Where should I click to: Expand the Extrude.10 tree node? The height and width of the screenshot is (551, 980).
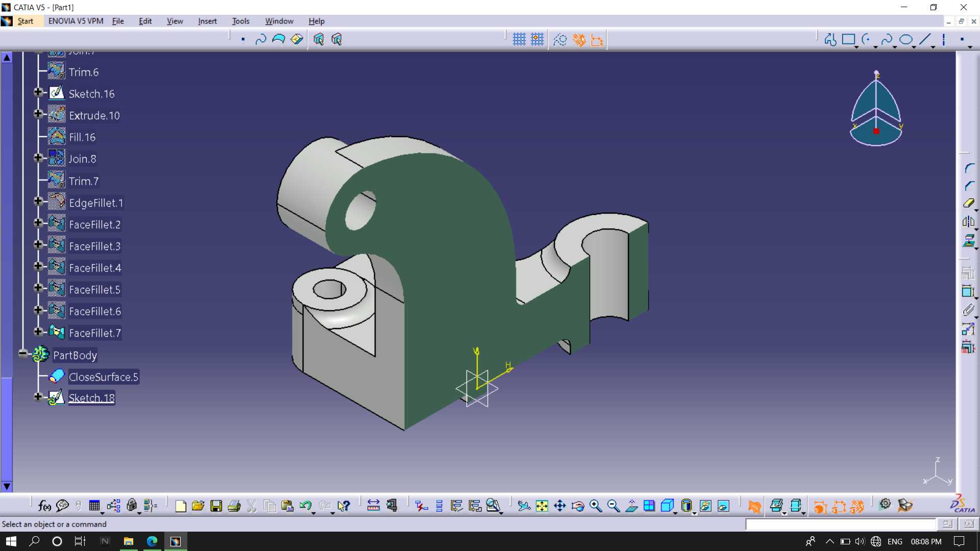(x=38, y=114)
